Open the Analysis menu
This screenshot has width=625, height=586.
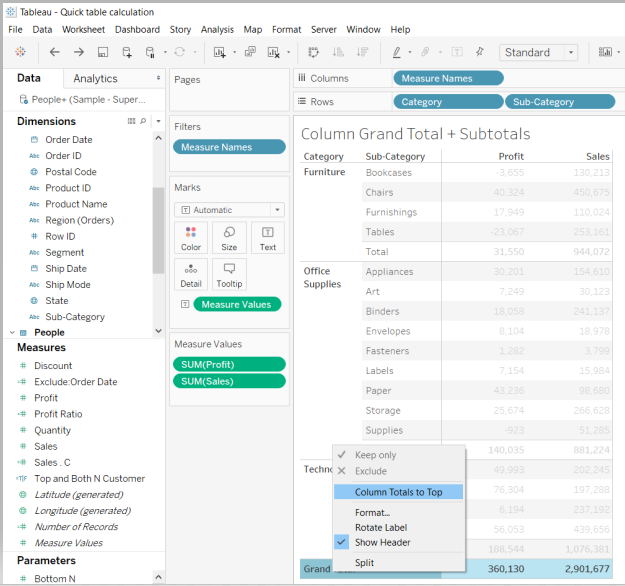click(217, 29)
